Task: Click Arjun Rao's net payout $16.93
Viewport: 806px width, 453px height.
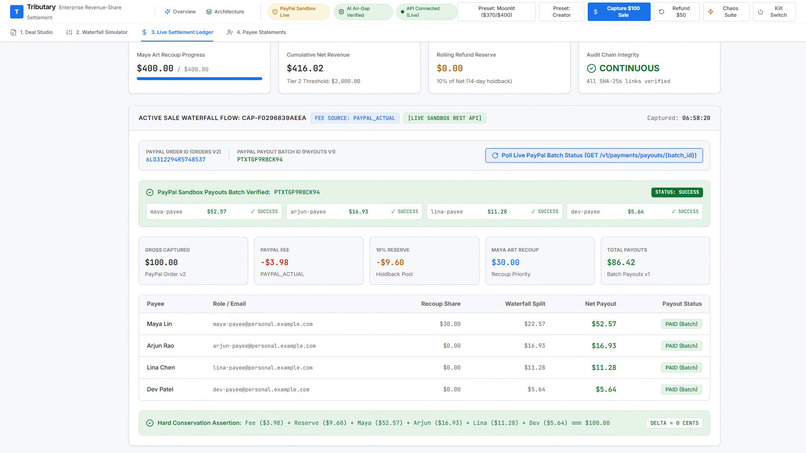Action: point(603,346)
